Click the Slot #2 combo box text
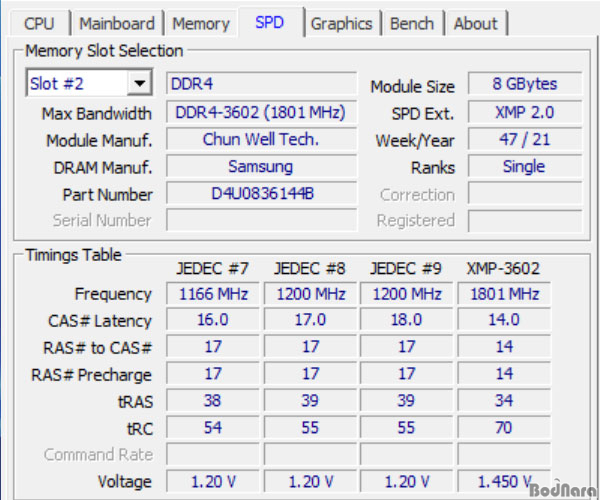Screen dimensions: 600x500 (x=57, y=83)
